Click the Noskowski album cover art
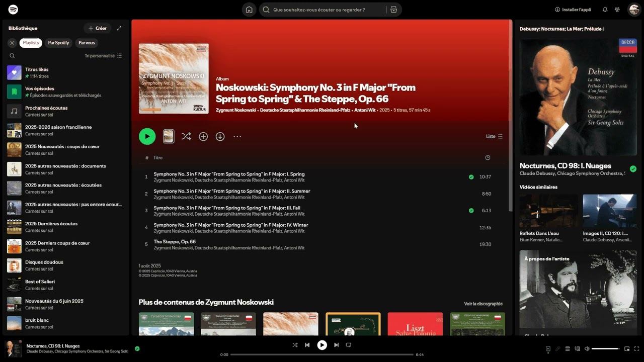 click(174, 78)
